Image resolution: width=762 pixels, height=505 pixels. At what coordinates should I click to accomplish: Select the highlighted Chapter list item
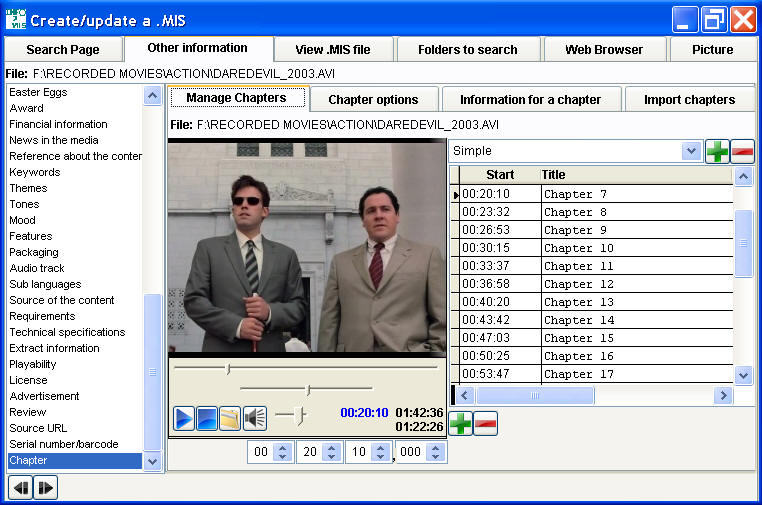coord(75,460)
